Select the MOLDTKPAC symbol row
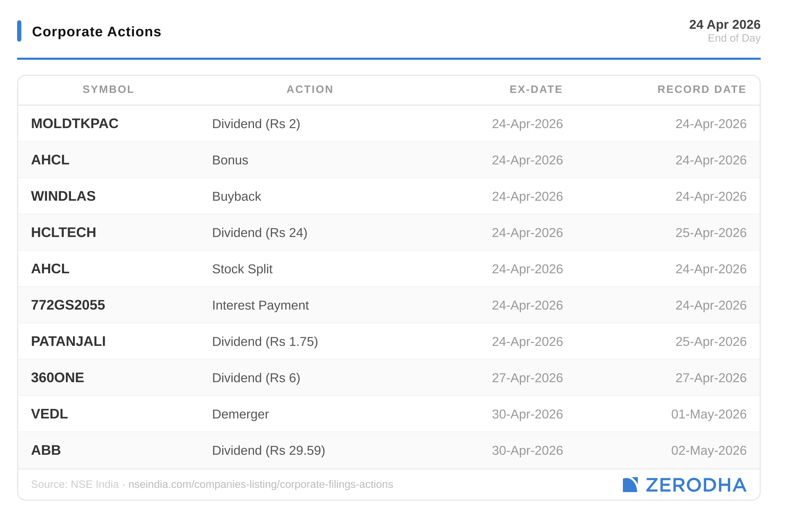The height and width of the screenshot is (522, 812). 75,123
